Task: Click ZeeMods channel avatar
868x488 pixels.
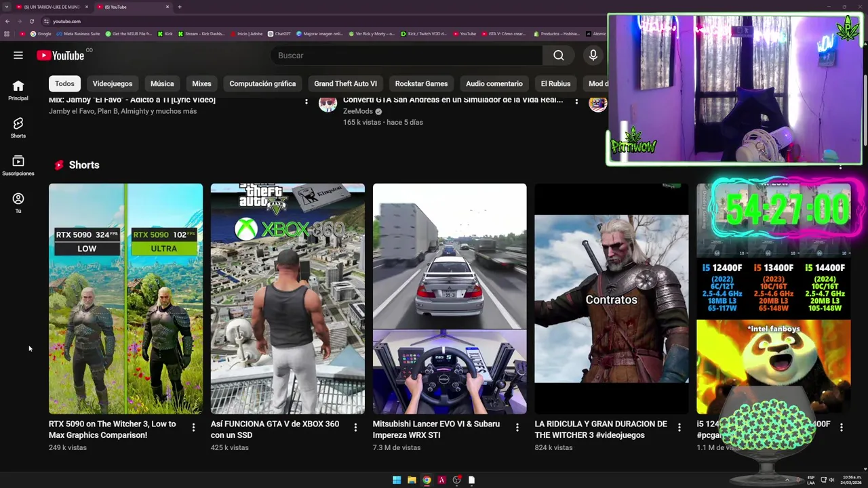Action: click(x=328, y=104)
